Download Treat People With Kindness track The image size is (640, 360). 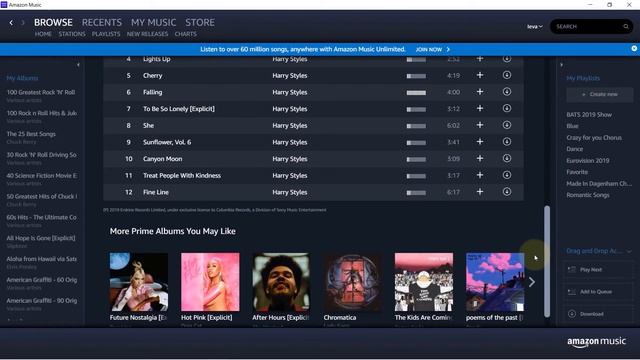click(507, 175)
